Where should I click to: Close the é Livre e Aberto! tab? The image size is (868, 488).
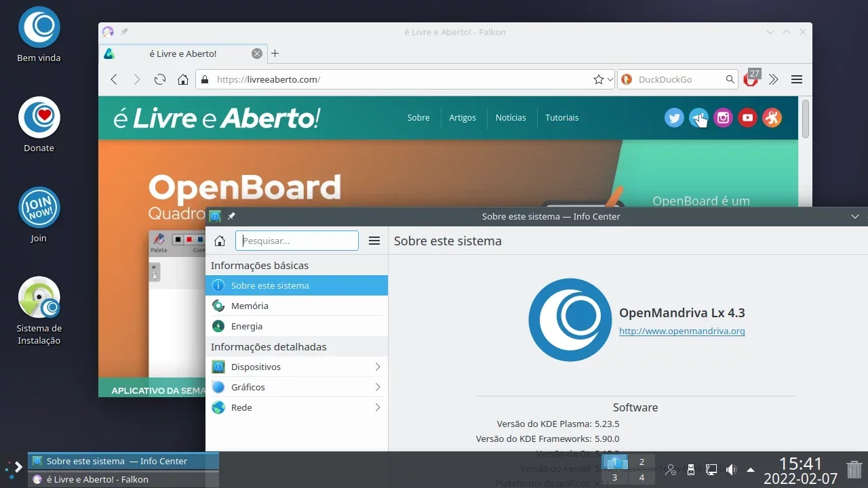pyautogui.click(x=257, y=54)
